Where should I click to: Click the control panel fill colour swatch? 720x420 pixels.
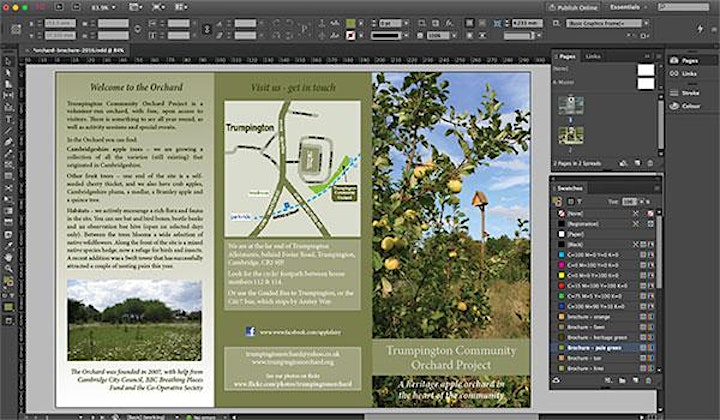click(x=350, y=23)
